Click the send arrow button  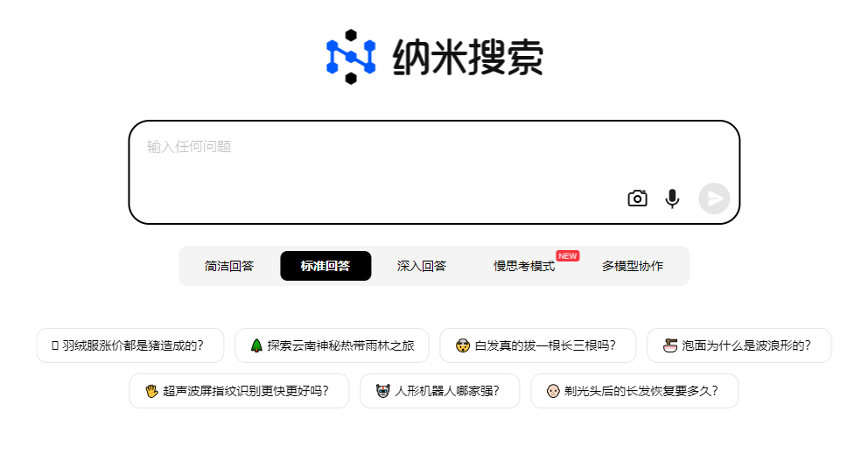tap(714, 199)
